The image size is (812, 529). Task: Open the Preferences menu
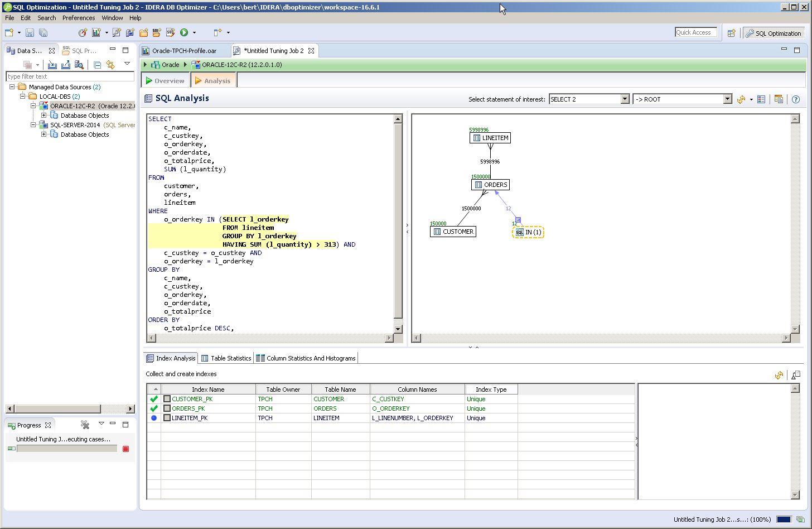[x=79, y=18]
